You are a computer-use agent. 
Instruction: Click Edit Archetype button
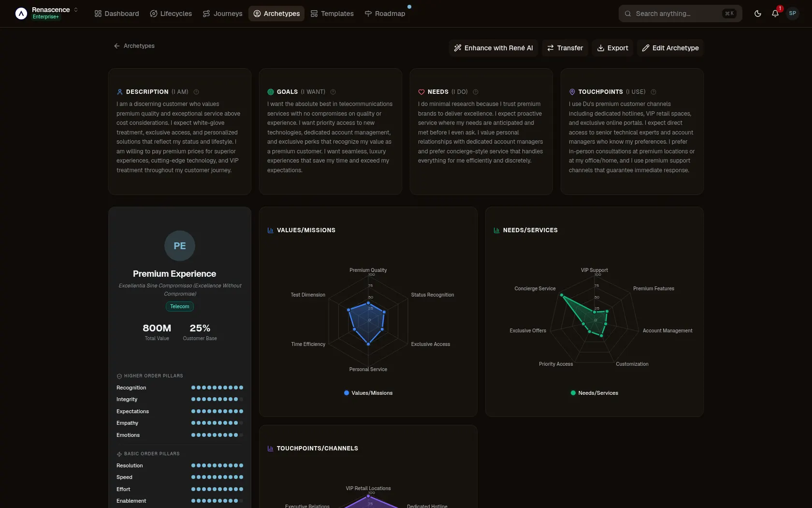point(670,48)
